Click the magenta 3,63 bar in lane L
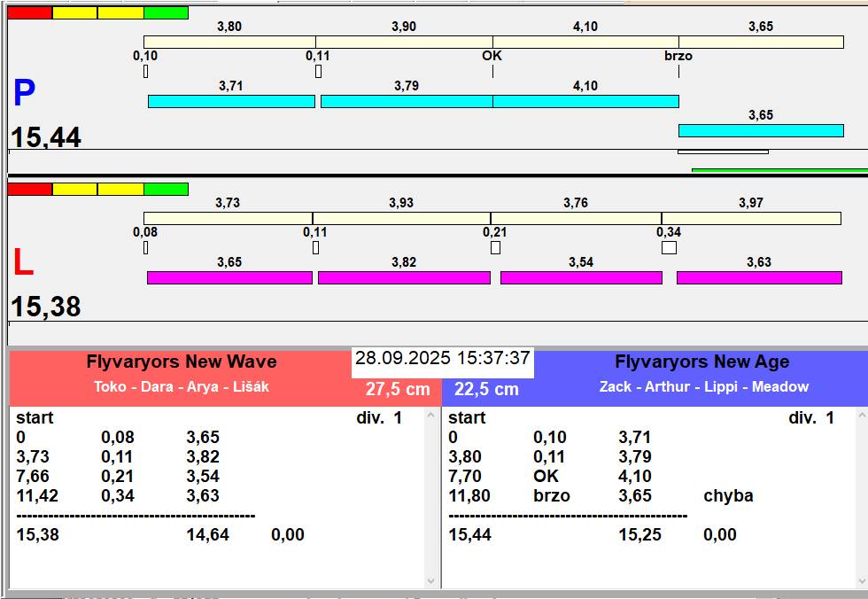The image size is (868, 599). tap(759, 278)
